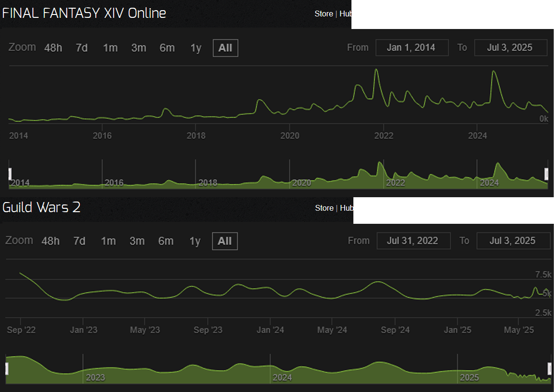Image resolution: width=554 pixels, height=392 pixels.
Task: Grab left navigator handle on Guild Wars 2 chart
Action: pyautogui.click(x=7, y=368)
